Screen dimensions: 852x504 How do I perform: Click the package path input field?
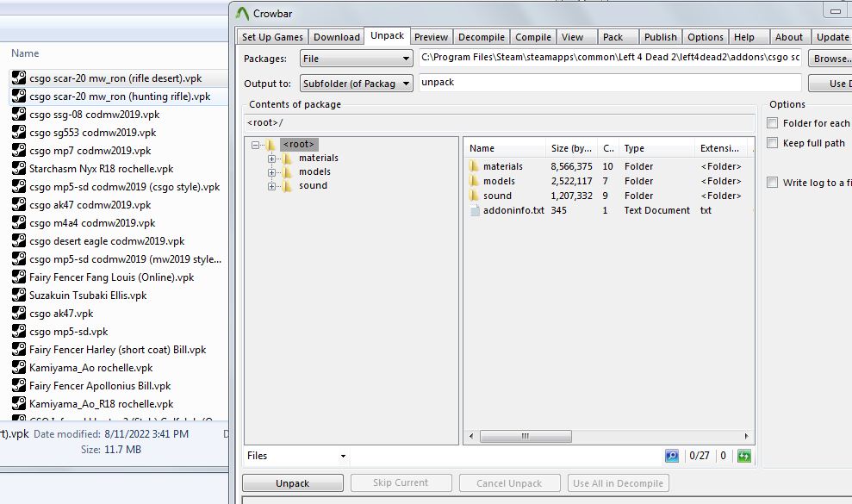pos(610,58)
